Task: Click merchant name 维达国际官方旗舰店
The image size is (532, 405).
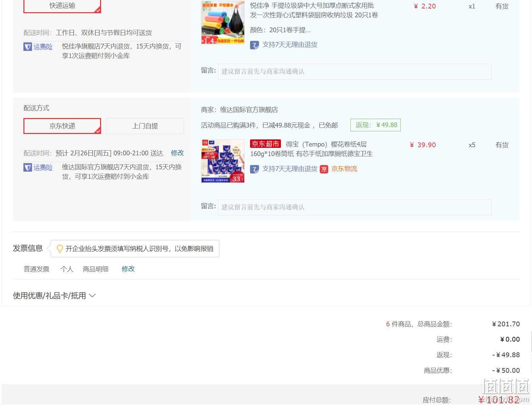Action: pos(249,110)
